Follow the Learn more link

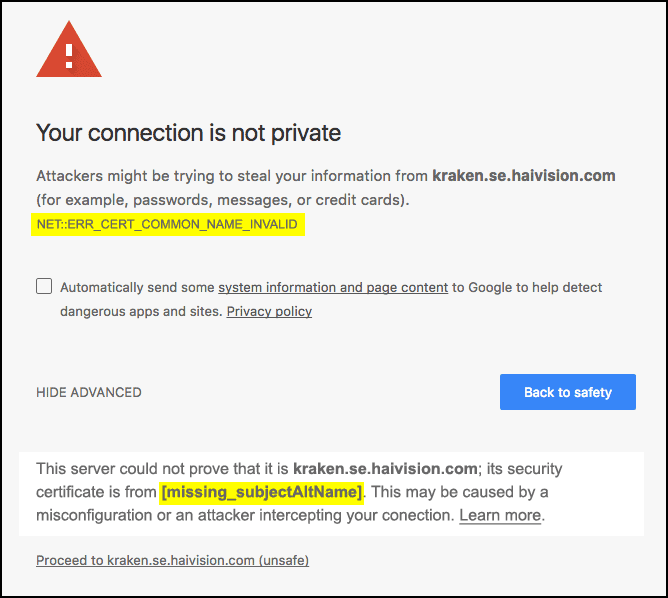(x=500, y=516)
